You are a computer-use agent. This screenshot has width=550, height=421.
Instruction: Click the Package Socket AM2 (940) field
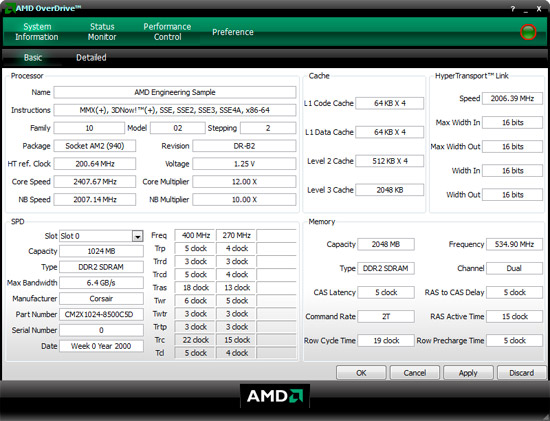point(95,146)
